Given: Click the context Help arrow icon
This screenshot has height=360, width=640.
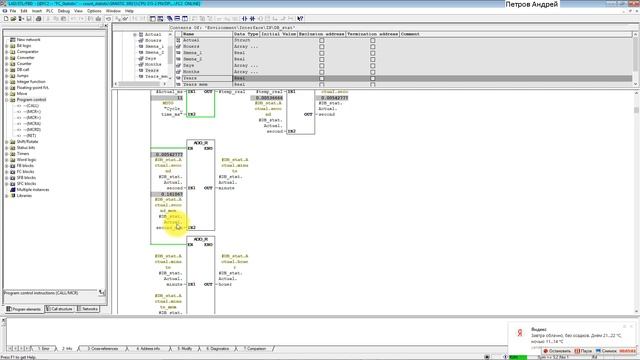Looking at the screenshot, I should point(300,19).
